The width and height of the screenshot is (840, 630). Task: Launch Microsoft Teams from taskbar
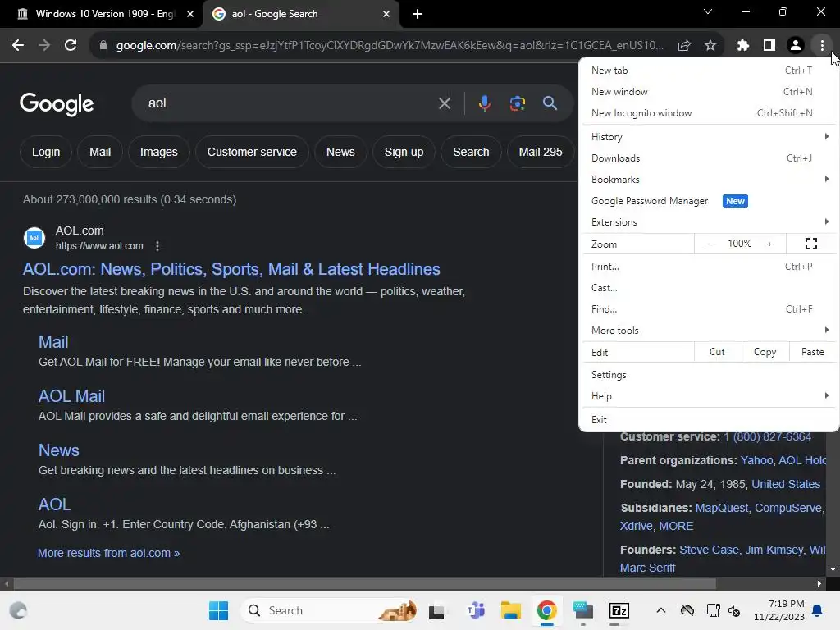click(475, 610)
